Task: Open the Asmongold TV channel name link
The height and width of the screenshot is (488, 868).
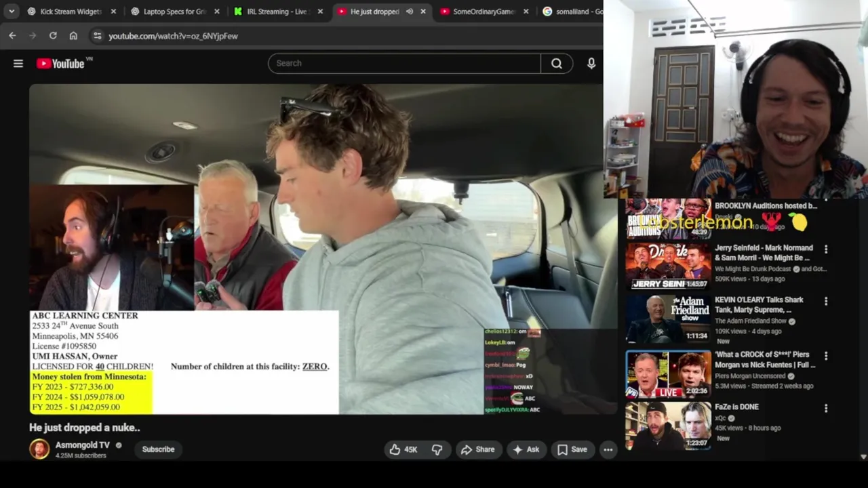Action: click(83, 445)
